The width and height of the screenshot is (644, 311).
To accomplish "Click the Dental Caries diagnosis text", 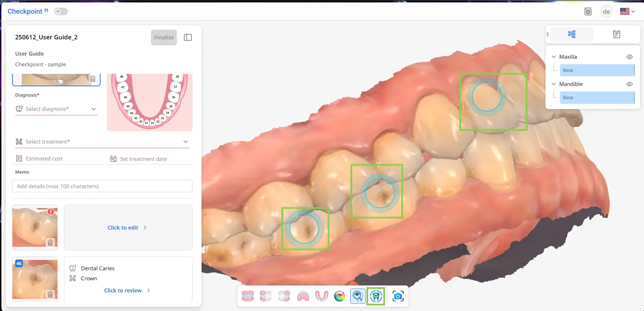I will click(x=98, y=268).
